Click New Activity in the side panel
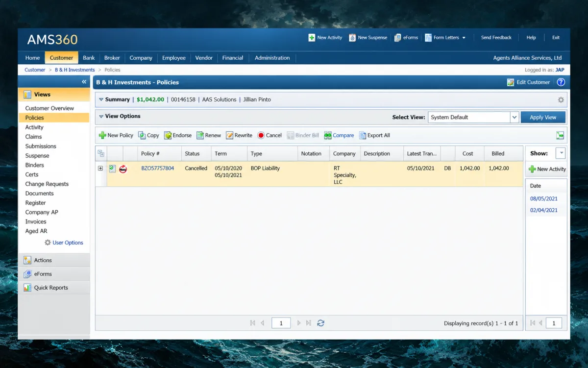The image size is (588, 368). point(547,169)
